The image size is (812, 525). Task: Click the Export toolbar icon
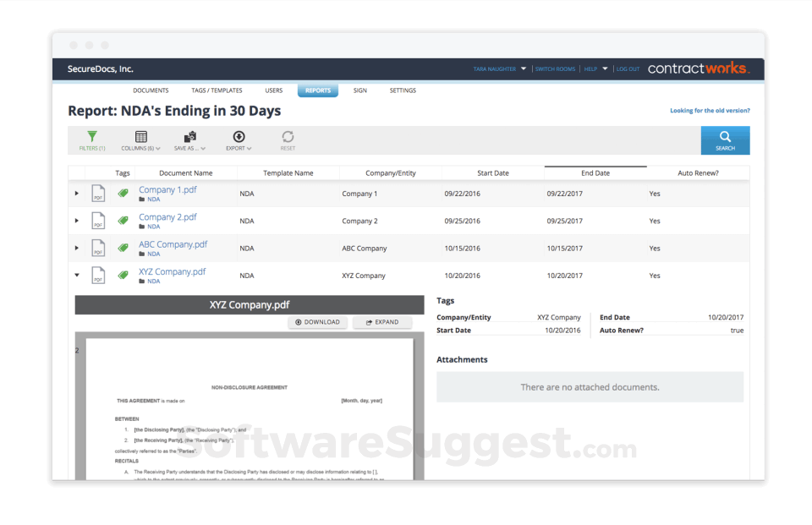click(238, 137)
